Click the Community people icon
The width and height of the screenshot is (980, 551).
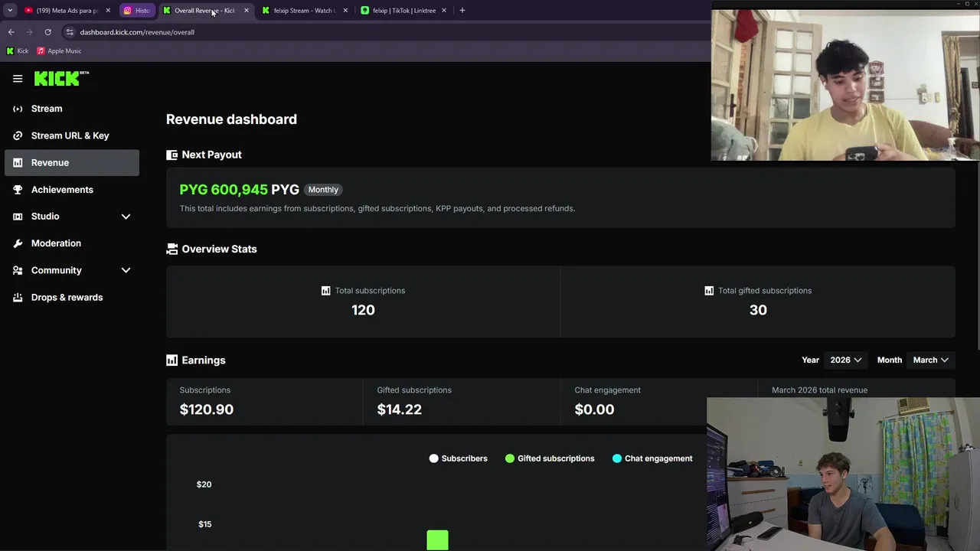(18, 270)
